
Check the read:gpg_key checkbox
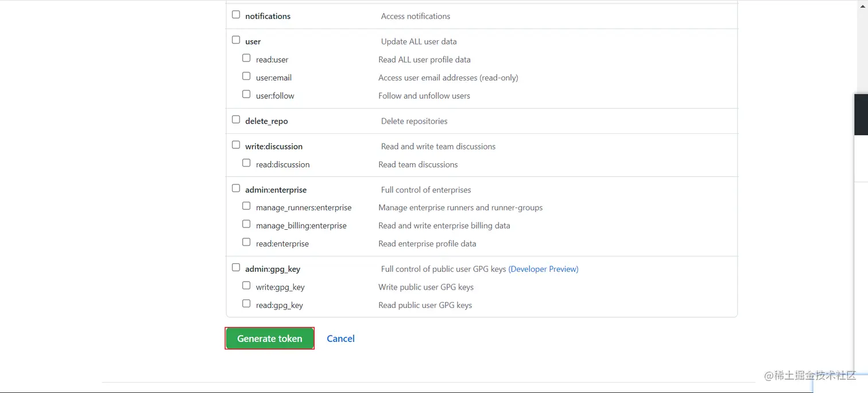(x=246, y=303)
